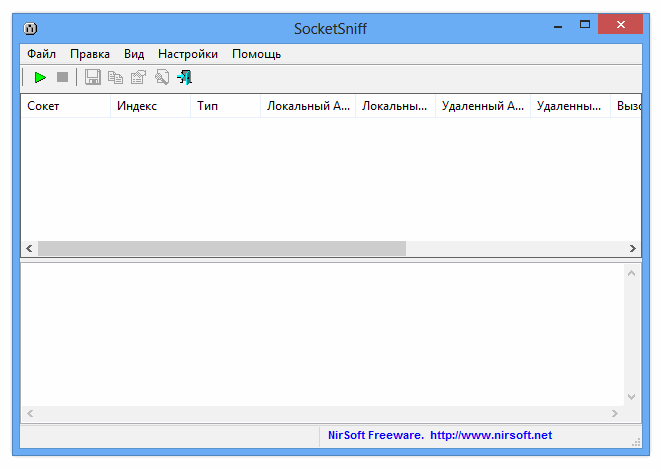Open the nirsoft.net link in status bar
Viewport: 661px width, 470px height.
[491, 435]
